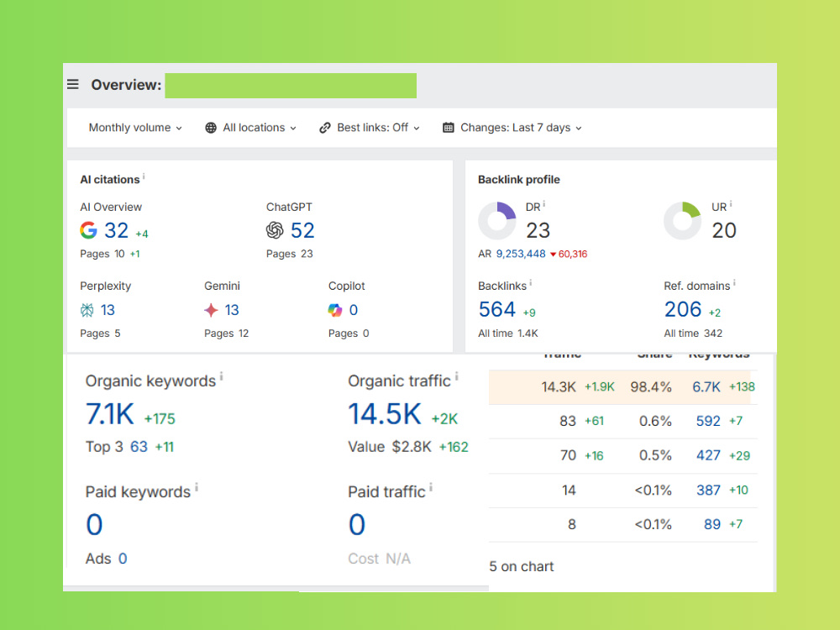Click the Perplexity logo icon
The height and width of the screenshot is (630, 840).
coord(87,310)
